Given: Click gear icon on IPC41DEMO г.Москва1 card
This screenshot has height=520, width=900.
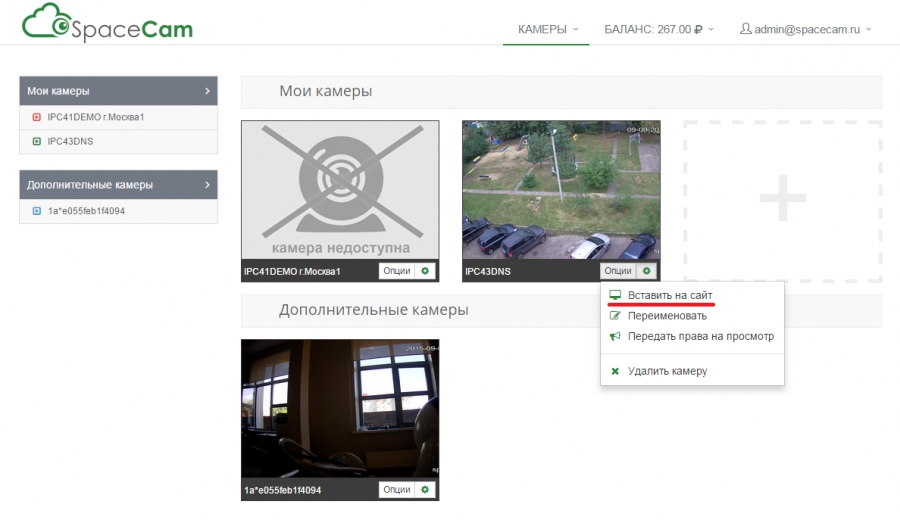Looking at the screenshot, I should point(425,271).
